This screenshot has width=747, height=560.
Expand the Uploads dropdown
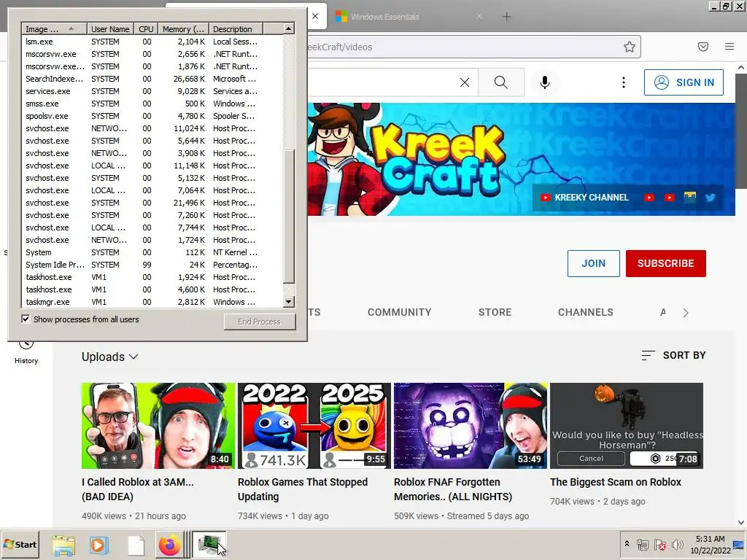pos(109,357)
